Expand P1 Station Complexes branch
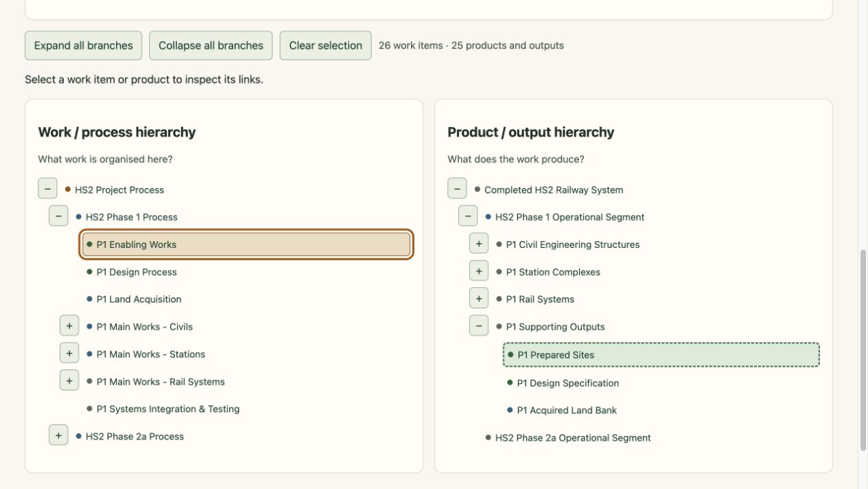This screenshot has width=868, height=489. tap(479, 271)
